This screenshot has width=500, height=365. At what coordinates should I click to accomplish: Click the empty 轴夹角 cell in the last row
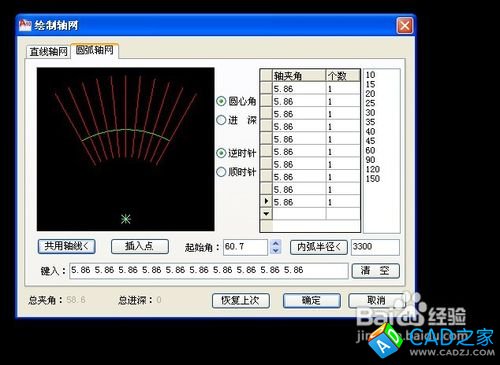299,213
